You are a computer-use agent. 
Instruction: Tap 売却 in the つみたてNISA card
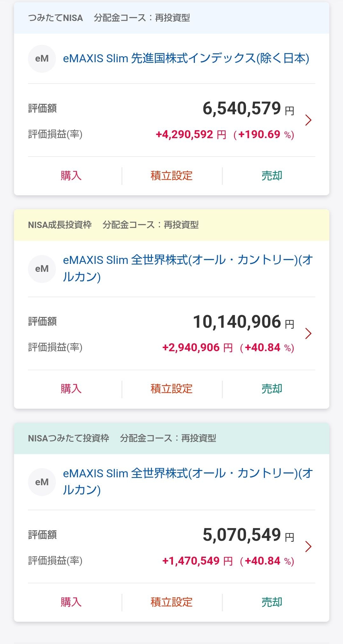click(x=272, y=176)
